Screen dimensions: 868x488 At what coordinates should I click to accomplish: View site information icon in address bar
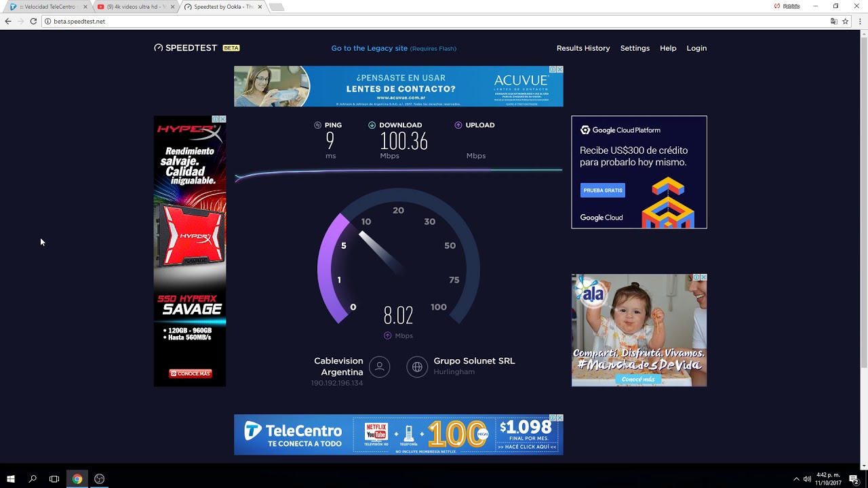coord(47,21)
